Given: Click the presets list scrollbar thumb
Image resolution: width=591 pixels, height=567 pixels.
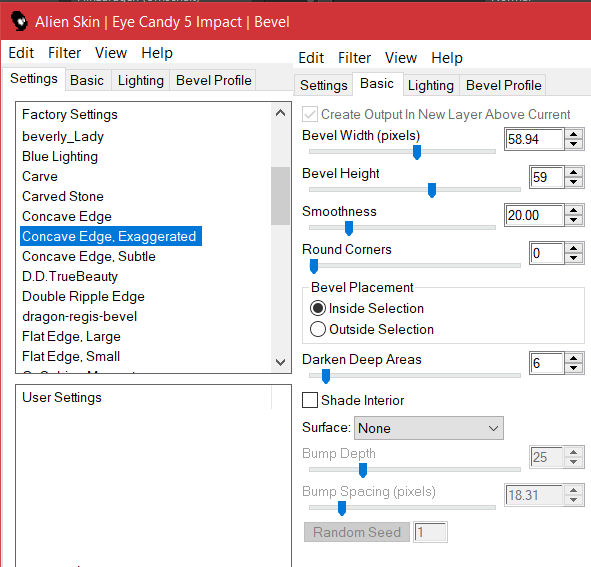Looking at the screenshot, I should [280, 196].
